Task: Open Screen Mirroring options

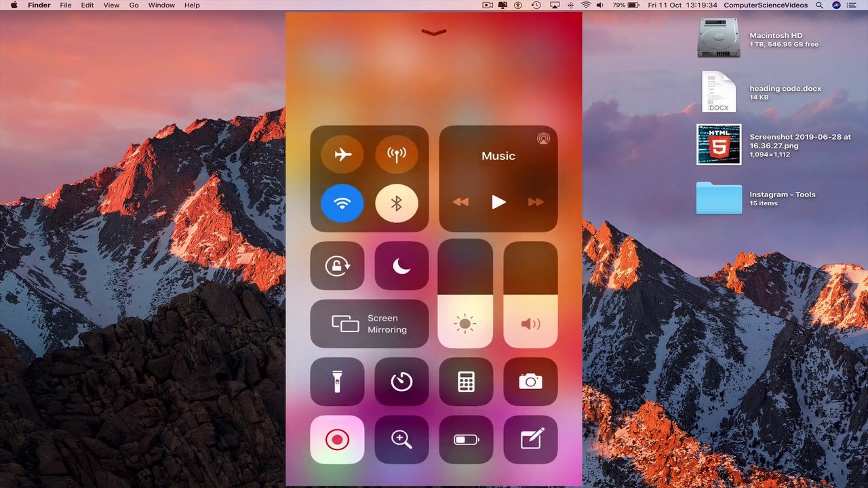Action: pos(370,324)
